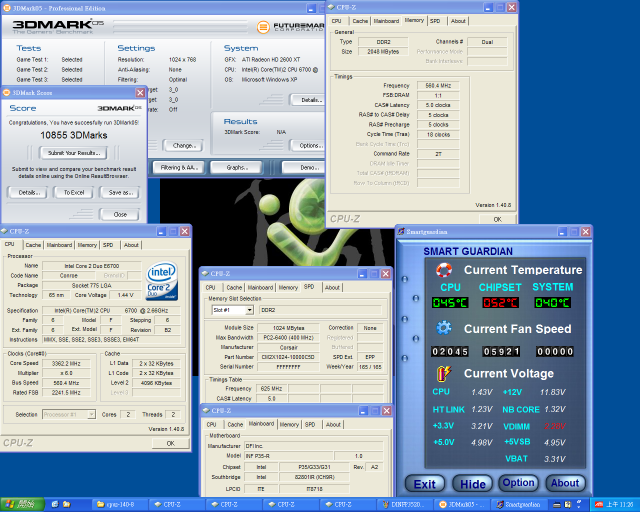
Task: Click the red ATI tray icon
Action: 599,505
